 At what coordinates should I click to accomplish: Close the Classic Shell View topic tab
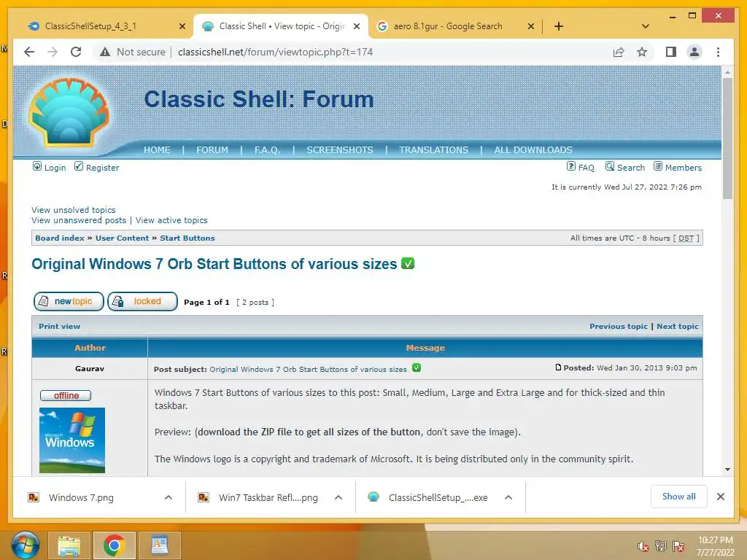(x=356, y=27)
